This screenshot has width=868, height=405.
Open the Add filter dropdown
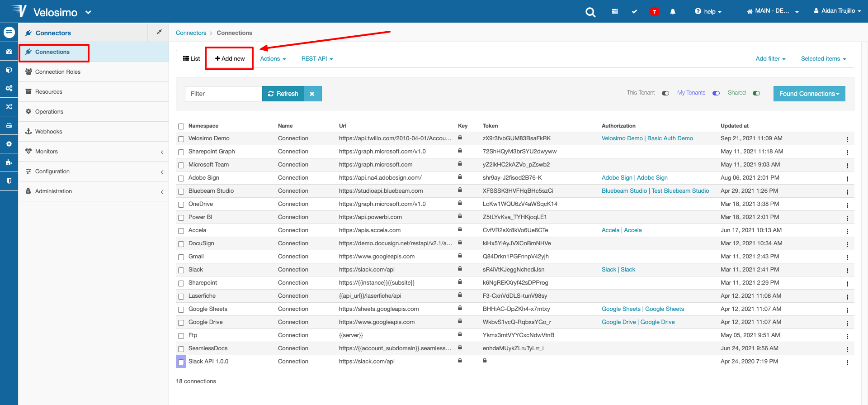coord(771,59)
